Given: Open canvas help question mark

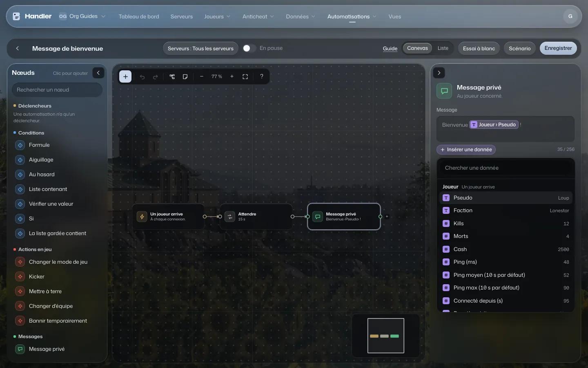Looking at the screenshot, I should pos(262,76).
